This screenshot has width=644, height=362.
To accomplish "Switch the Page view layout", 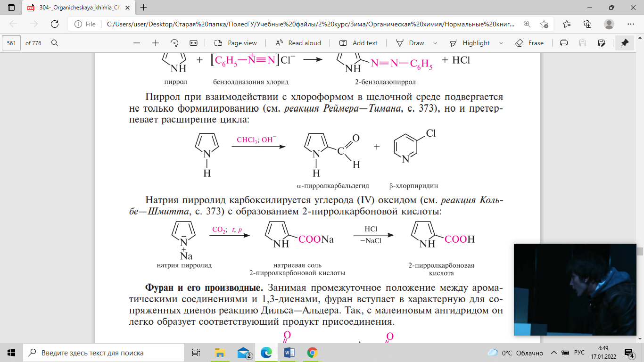I will tap(235, 43).
